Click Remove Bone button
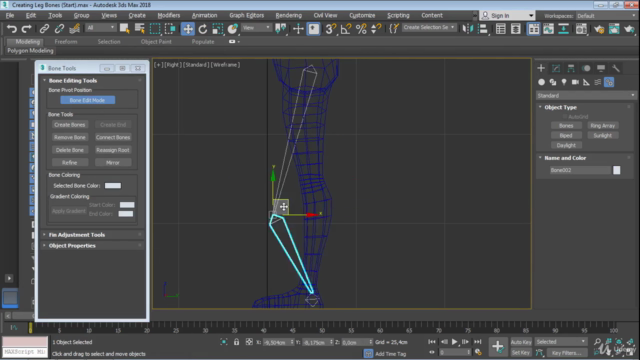Image resolution: width=640 pixels, height=360 pixels. (70, 137)
